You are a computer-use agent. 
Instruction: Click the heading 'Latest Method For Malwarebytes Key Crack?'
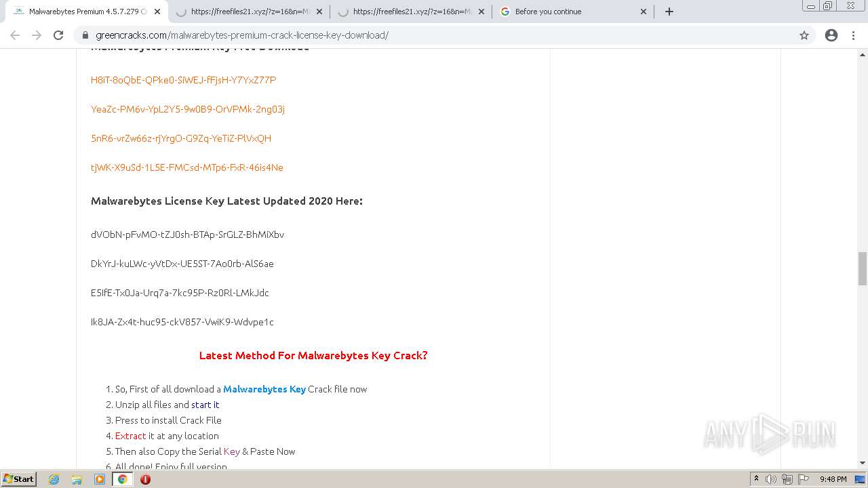313,355
